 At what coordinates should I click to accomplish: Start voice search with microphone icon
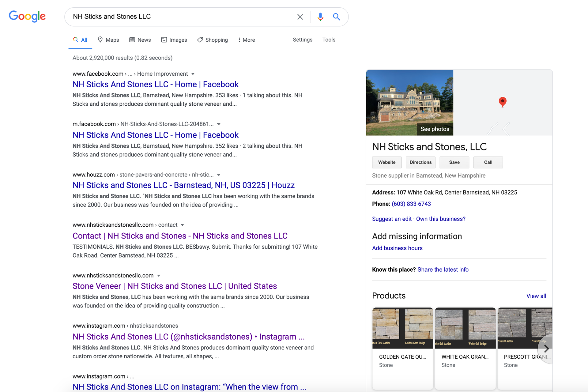click(x=320, y=17)
